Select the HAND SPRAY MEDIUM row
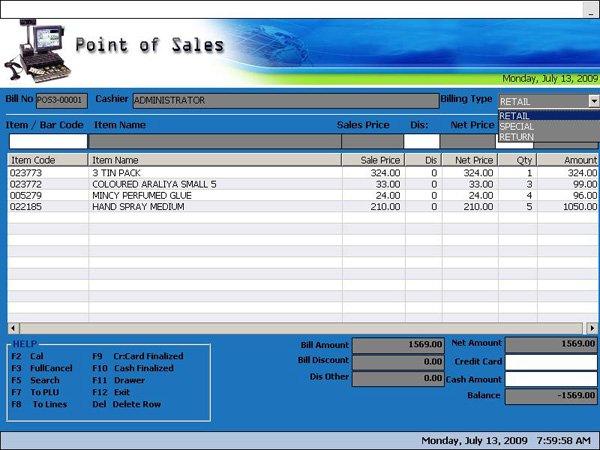Image resolution: width=600 pixels, height=450 pixels. click(x=215, y=206)
